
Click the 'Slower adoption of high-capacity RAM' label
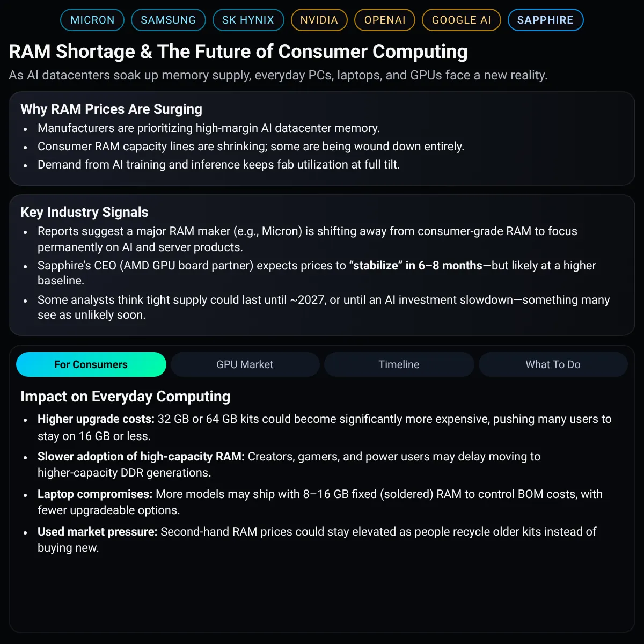[141, 457]
